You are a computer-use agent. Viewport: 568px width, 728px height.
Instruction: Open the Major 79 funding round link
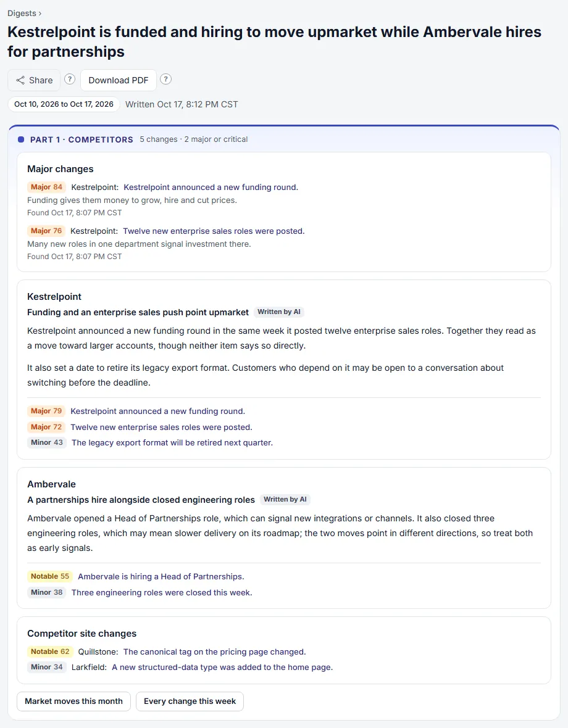157,411
